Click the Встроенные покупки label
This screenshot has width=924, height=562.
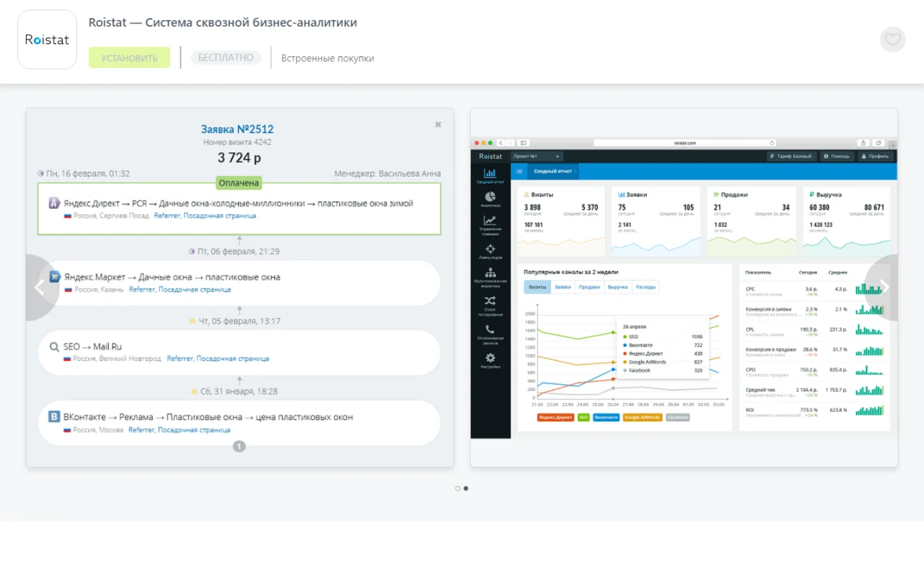[x=328, y=58]
